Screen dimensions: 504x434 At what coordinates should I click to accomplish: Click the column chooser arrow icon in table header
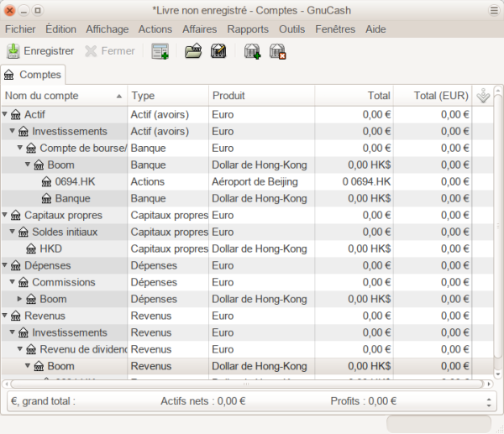[x=482, y=96]
